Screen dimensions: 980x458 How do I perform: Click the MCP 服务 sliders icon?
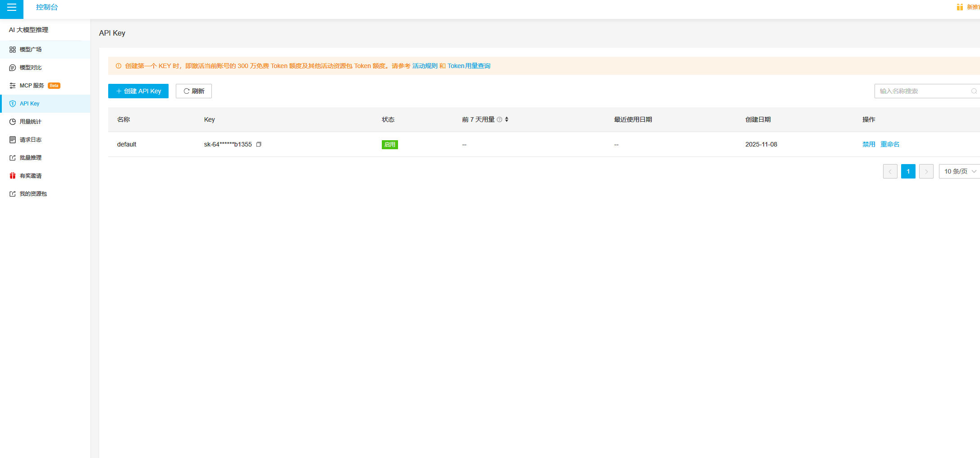13,86
